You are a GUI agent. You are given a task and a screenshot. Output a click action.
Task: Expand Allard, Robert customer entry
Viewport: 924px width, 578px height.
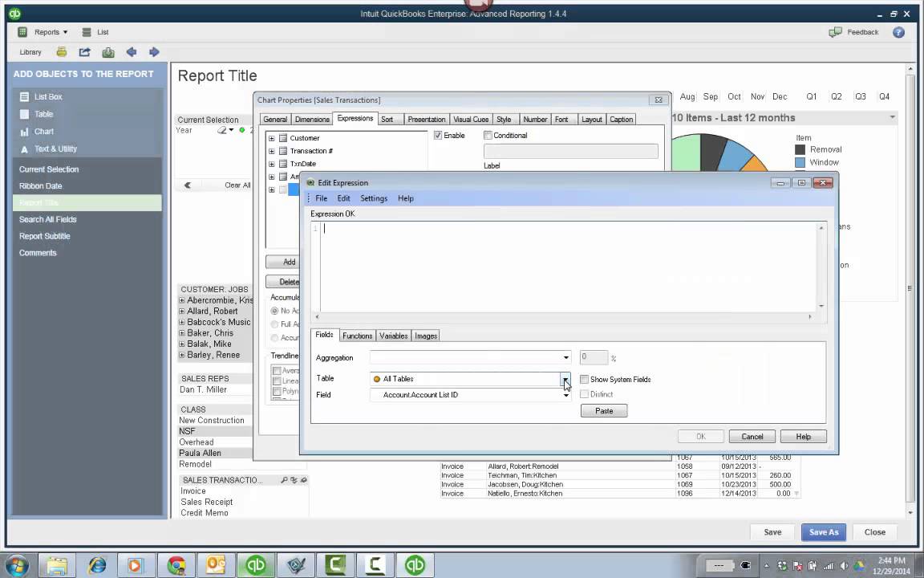coord(181,311)
